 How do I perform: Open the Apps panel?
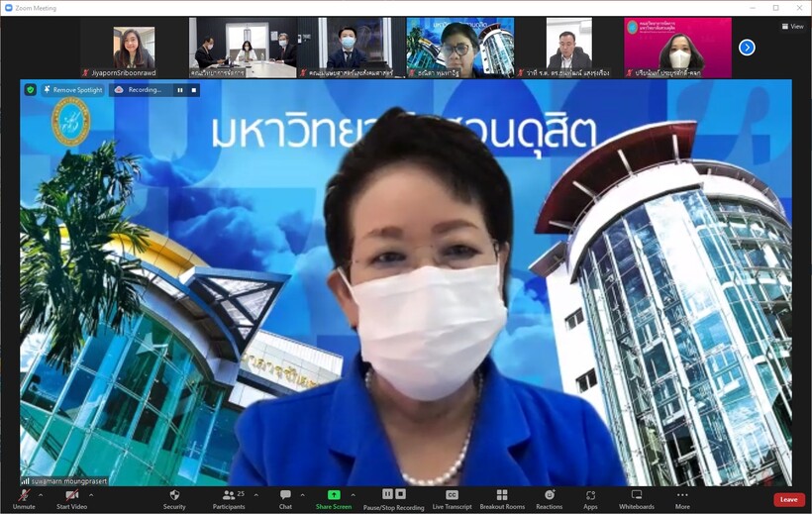coord(590,498)
